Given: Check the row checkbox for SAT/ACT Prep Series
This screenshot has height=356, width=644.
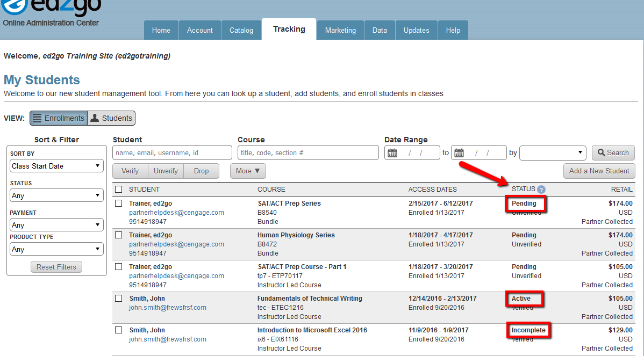Looking at the screenshot, I should 118,204.
